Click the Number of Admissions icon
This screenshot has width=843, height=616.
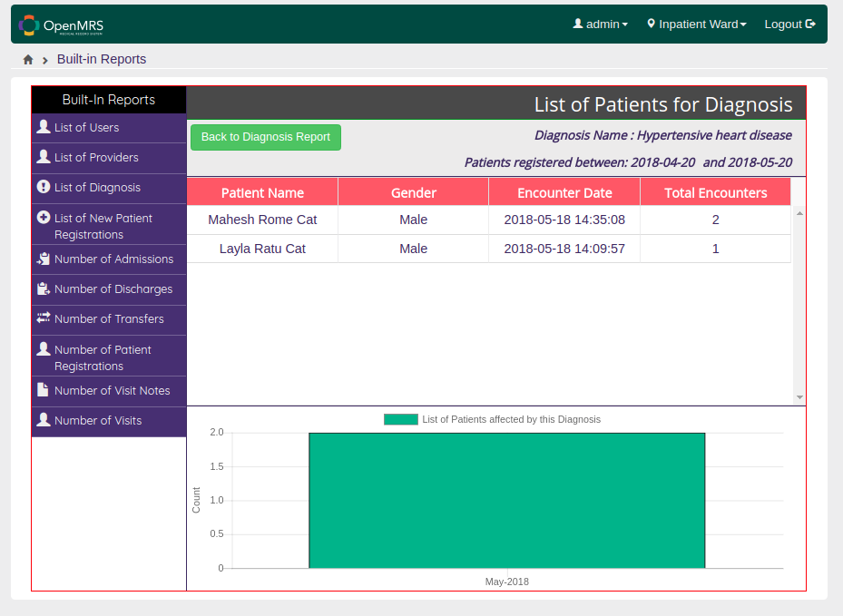pos(44,259)
